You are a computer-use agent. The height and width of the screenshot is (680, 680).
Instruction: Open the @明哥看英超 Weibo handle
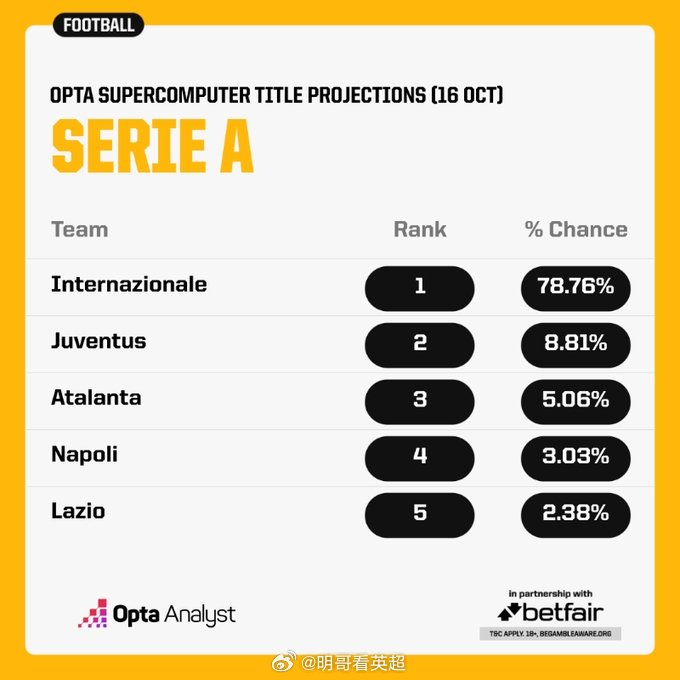(x=353, y=663)
